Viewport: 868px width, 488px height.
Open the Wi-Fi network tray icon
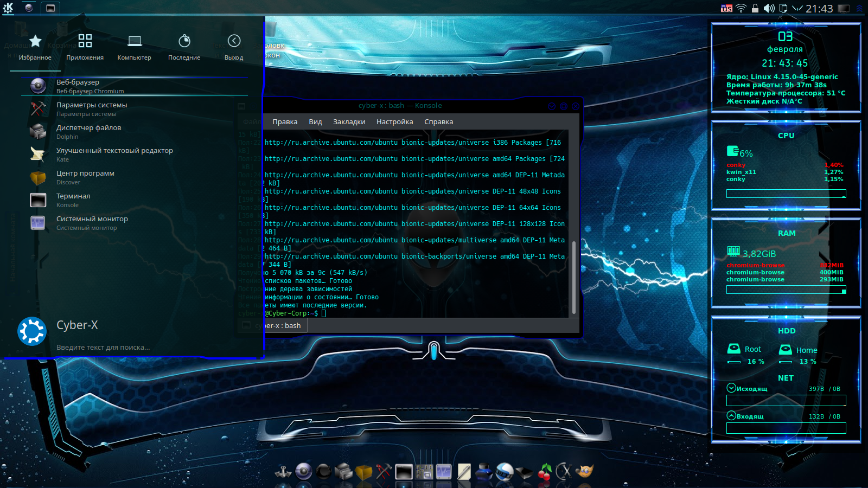[741, 8]
